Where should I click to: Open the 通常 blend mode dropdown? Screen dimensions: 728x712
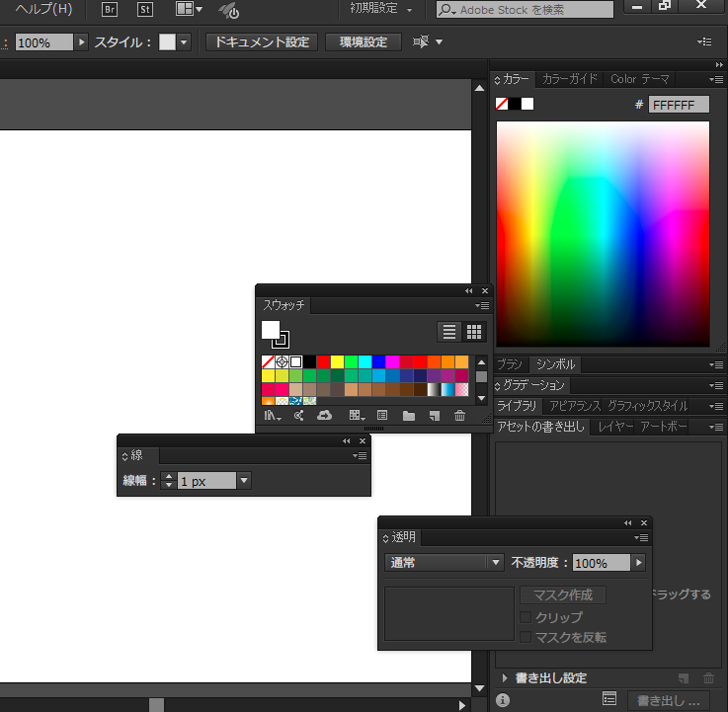[444, 563]
